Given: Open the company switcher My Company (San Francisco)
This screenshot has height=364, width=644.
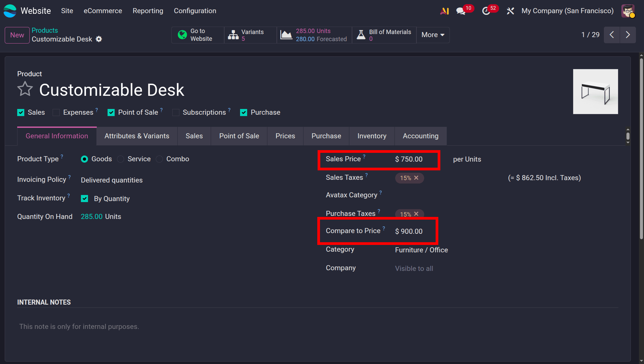Looking at the screenshot, I should click(x=567, y=11).
